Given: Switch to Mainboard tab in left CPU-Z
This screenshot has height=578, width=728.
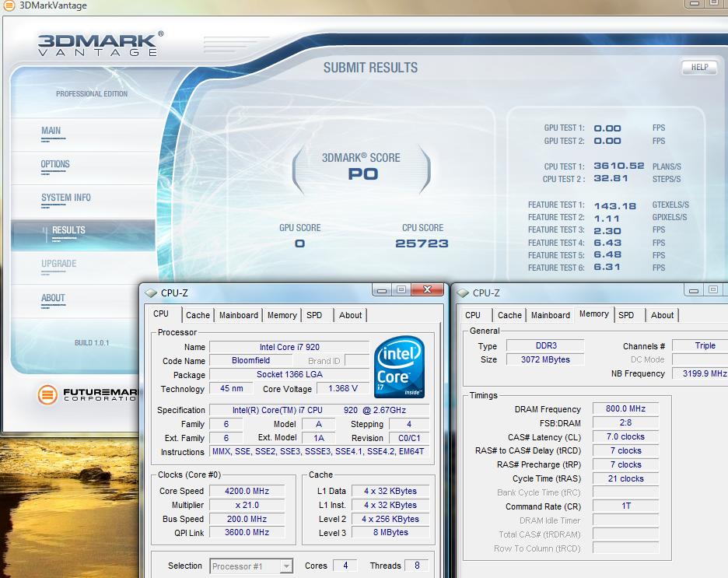Looking at the screenshot, I should coord(239,315).
